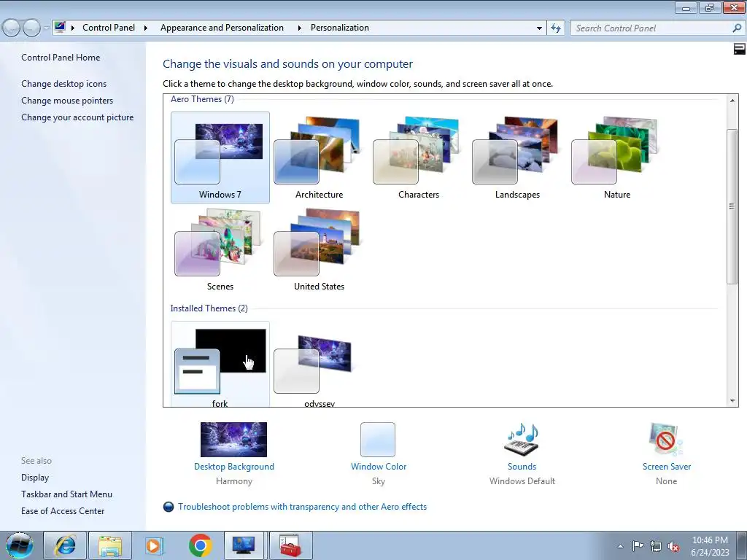Open recent pages dropdown next to Forward

[46, 28]
